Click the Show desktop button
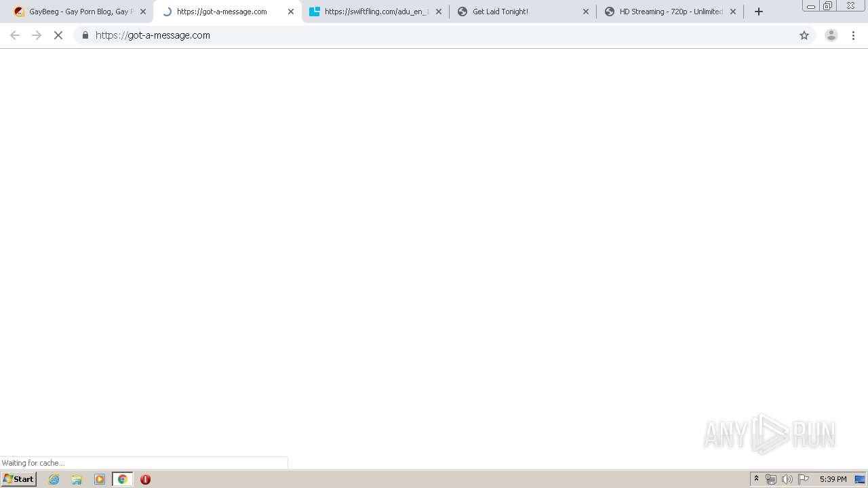The height and width of the screenshot is (488, 868). pos(860,479)
